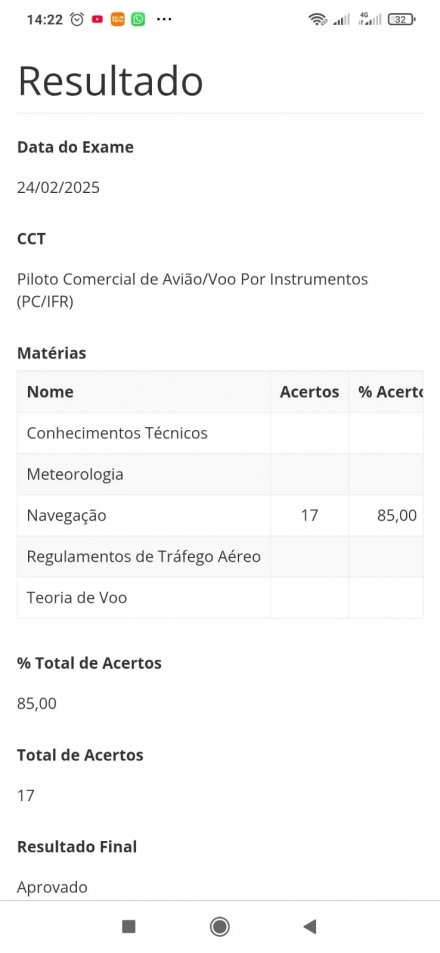Tap the Android home circle button

[x=219, y=926]
